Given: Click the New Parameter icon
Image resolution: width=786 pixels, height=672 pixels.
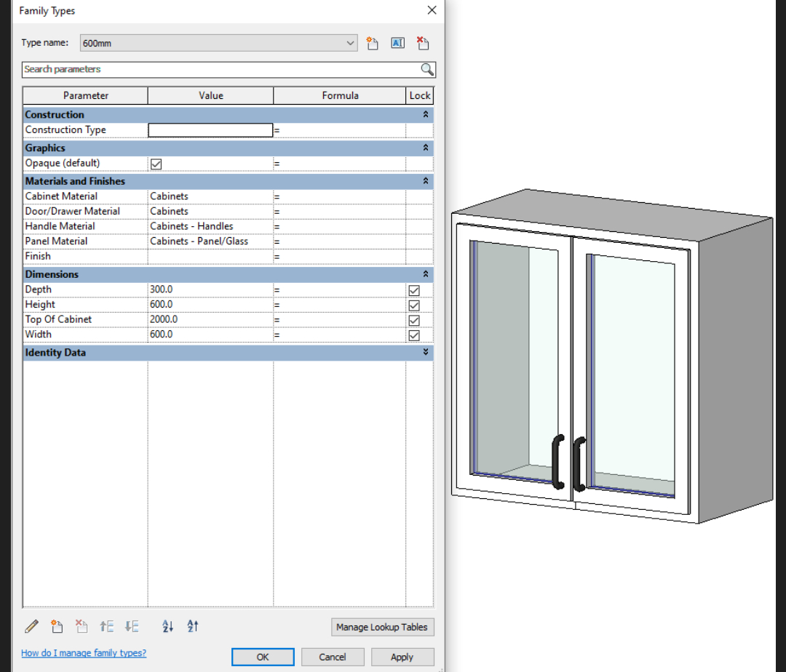Looking at the screenshot, I should click(57, 626).
